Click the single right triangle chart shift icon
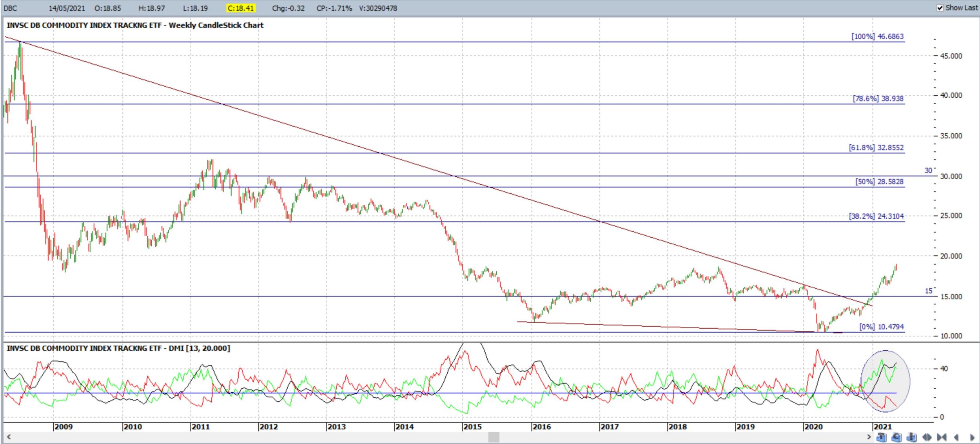 [972, 437]
